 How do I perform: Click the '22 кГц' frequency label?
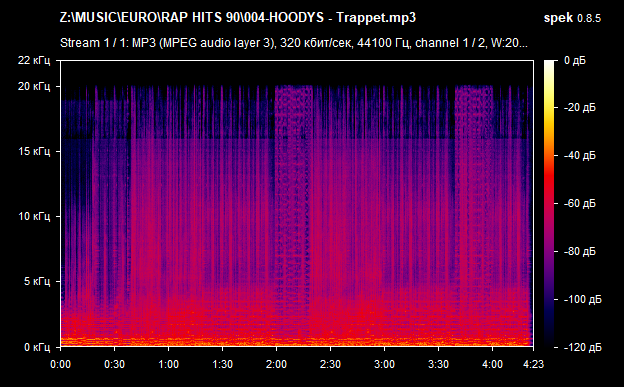pos(34,60)
